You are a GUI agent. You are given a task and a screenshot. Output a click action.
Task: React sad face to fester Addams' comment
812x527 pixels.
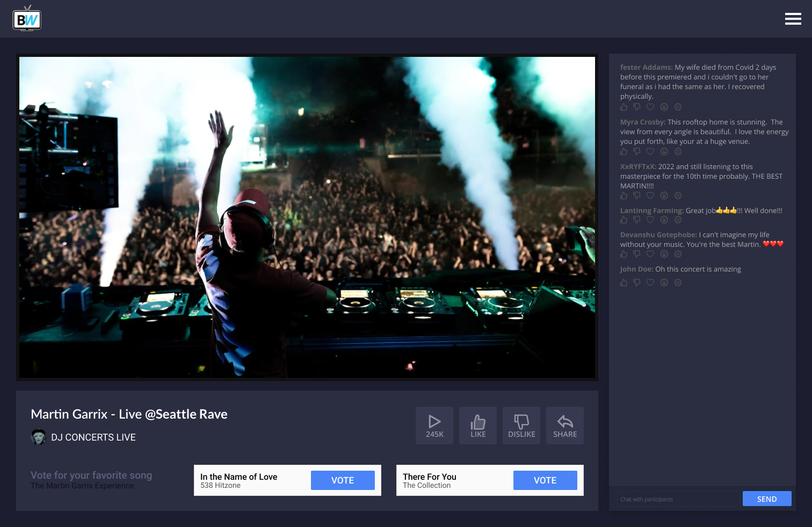tap(678, 107)
